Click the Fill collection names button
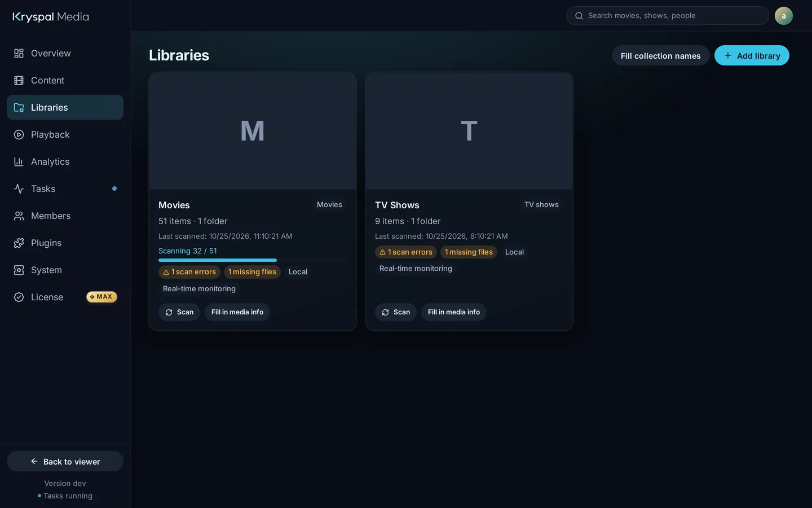Image resolution: width=812 pixels, height=508 pixels. click(660, 55)
